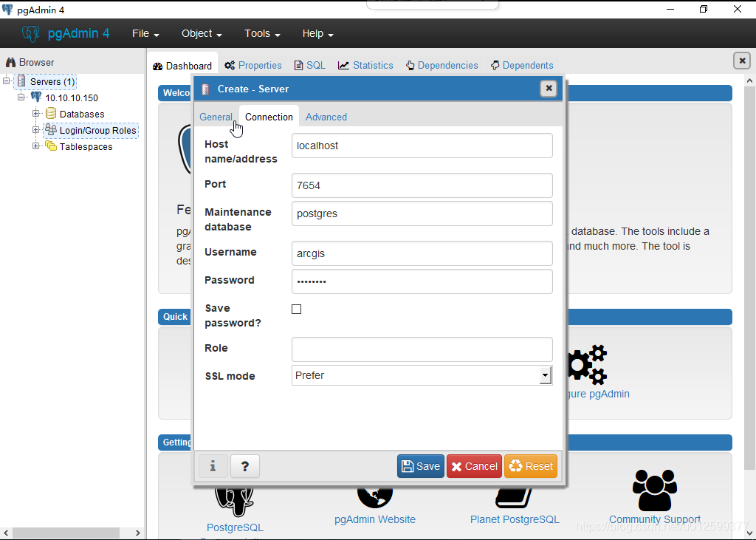This screenshot has width=756, height=540.
Task: Expand the Tablespaces tree node
Action: [35, 146]
